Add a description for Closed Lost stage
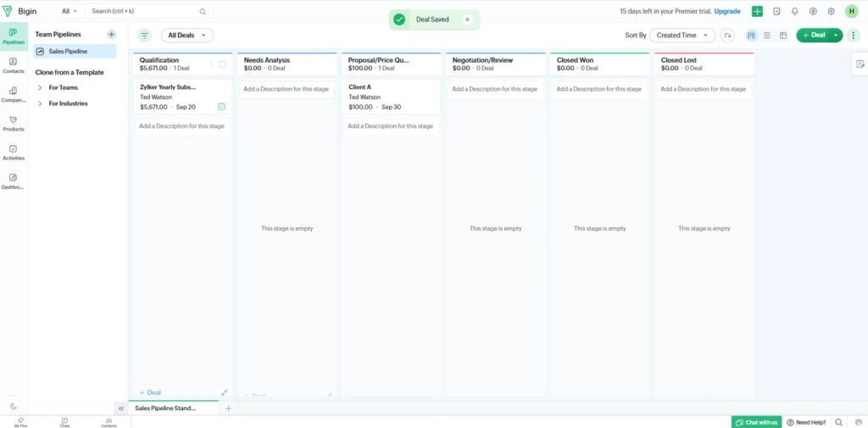Viewport: 868px width, 428px height. pyautogui.click(x=703, y=89)
